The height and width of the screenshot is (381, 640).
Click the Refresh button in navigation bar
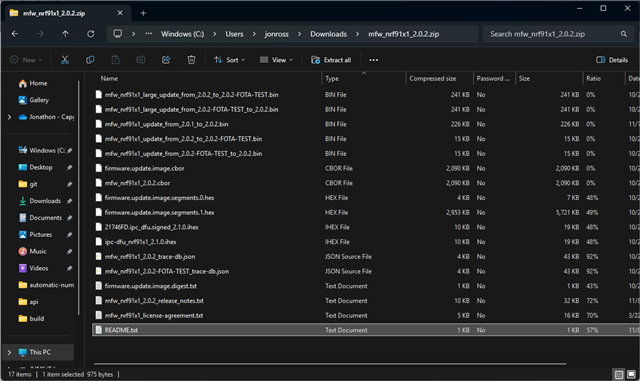pyautogui.click(x=91, y=34)
